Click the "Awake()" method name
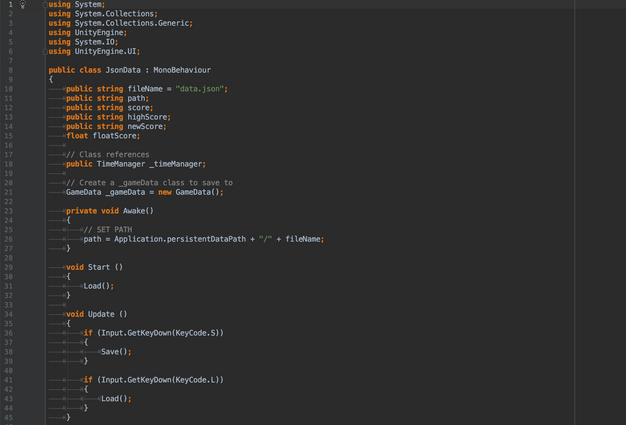 138,211
